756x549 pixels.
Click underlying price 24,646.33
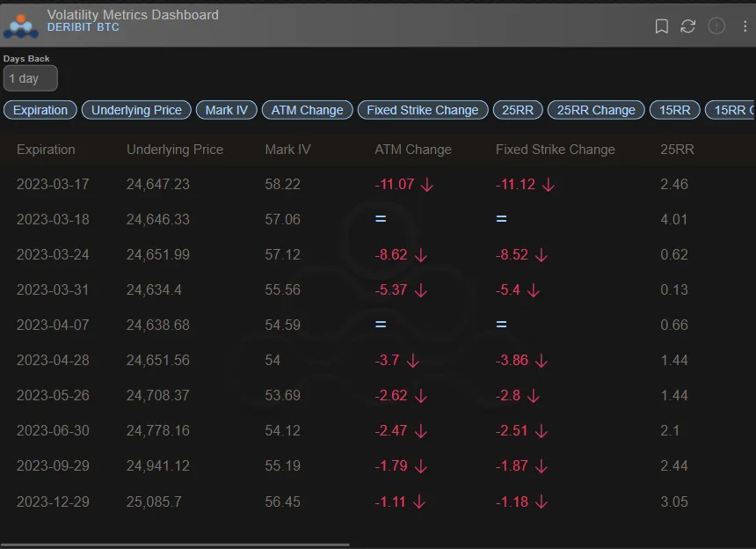click(x=157, y=219)
